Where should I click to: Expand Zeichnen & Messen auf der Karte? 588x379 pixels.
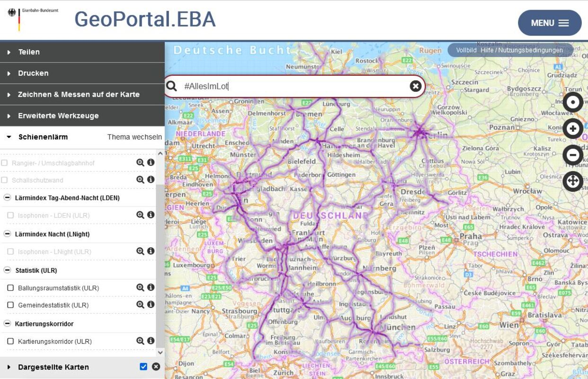(x=82, y=95)
